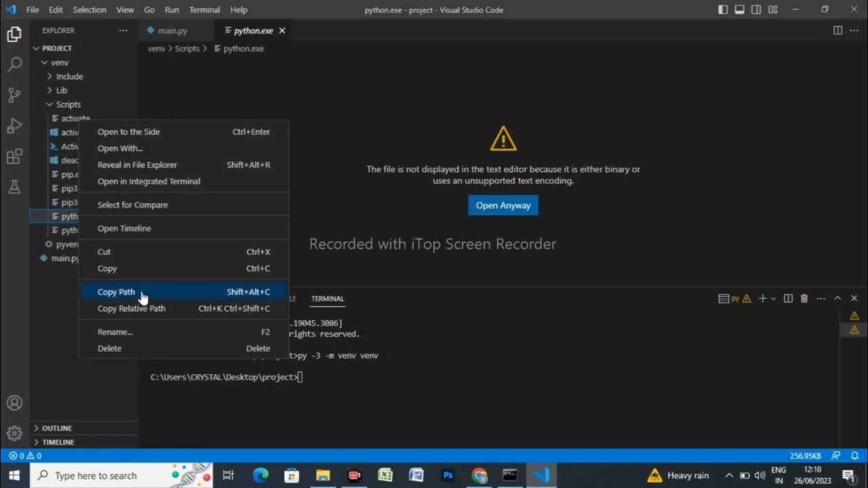The image size is (868, 488).
Task: Choose Reveal in File Explorer
Action: tap(184, 165)
